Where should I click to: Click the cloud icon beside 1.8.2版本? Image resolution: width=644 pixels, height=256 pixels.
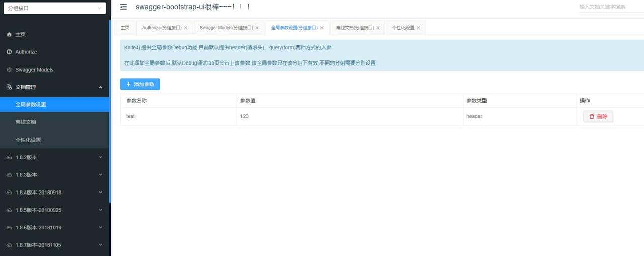tap(9, 157)
